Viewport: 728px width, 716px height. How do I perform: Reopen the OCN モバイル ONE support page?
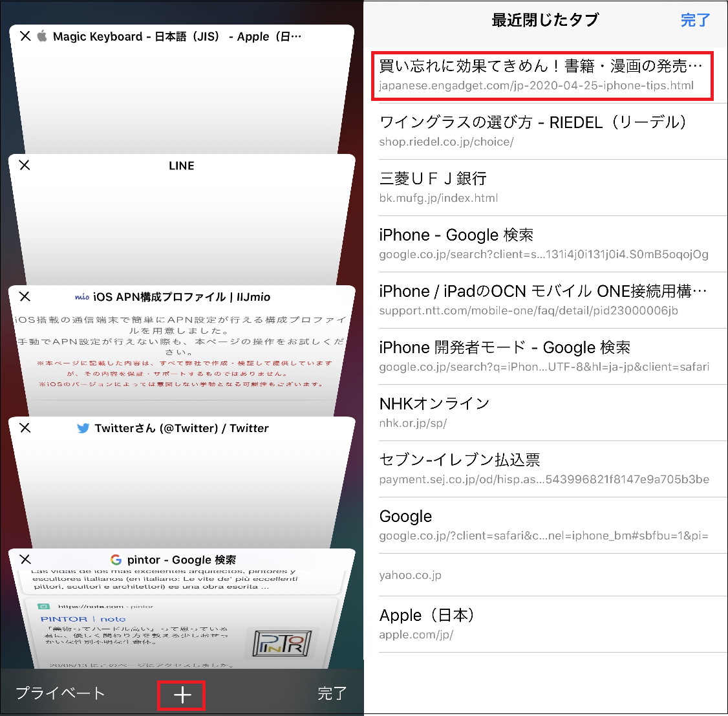coord(542,300)
